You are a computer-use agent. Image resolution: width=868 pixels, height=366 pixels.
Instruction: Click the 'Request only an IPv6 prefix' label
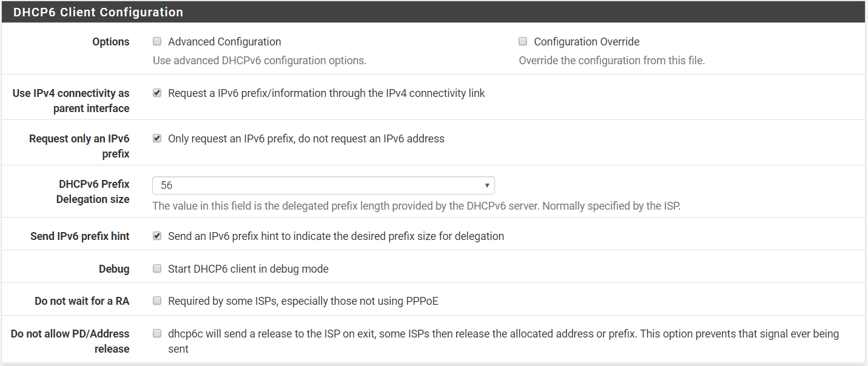pyautogui.click(x=79, y=146)
